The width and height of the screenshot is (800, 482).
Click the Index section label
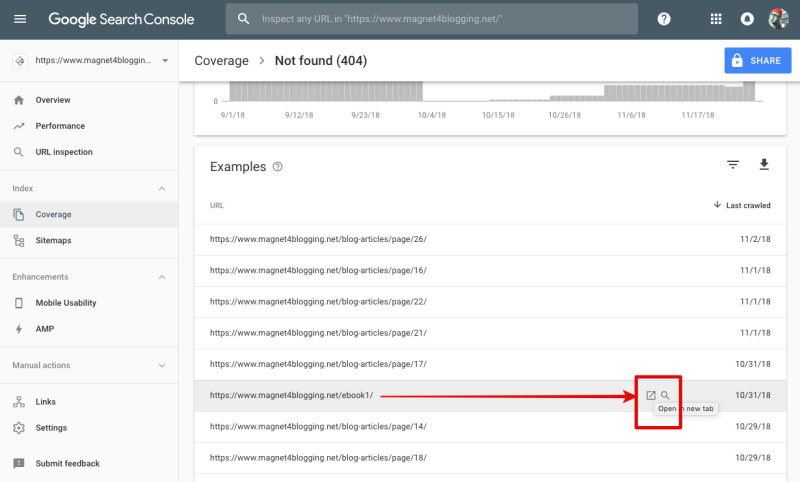pos(22,189)
